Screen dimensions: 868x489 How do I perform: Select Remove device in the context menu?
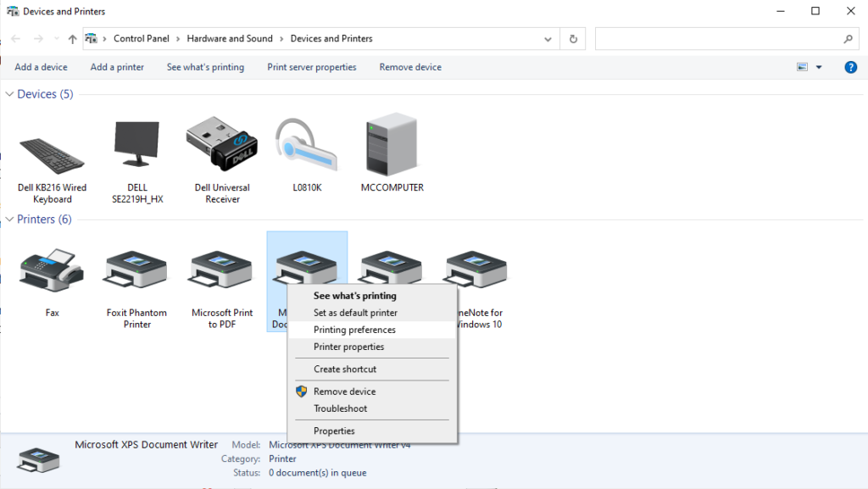click(x=344, y=392)
